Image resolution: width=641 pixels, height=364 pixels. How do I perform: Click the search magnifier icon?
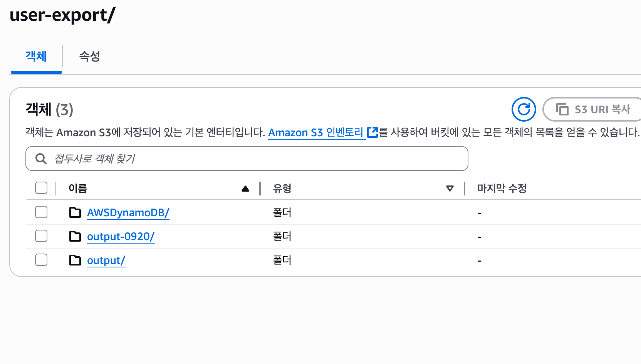pyautogui.click(x=41, y=159)
